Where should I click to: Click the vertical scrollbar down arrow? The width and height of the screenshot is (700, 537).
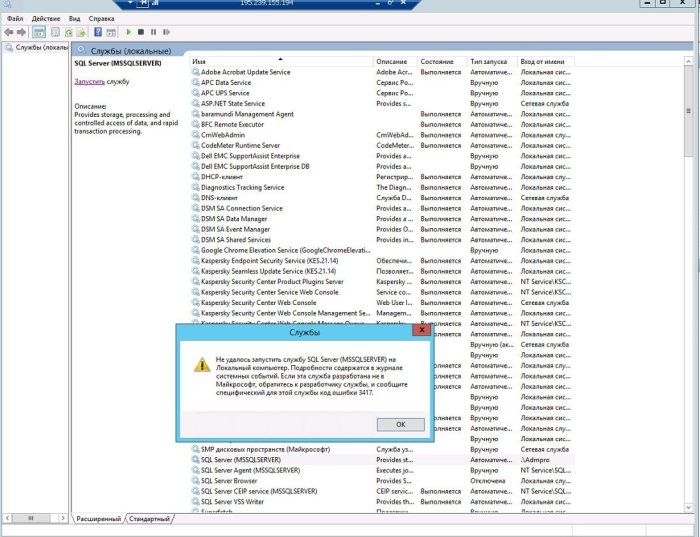688,508
